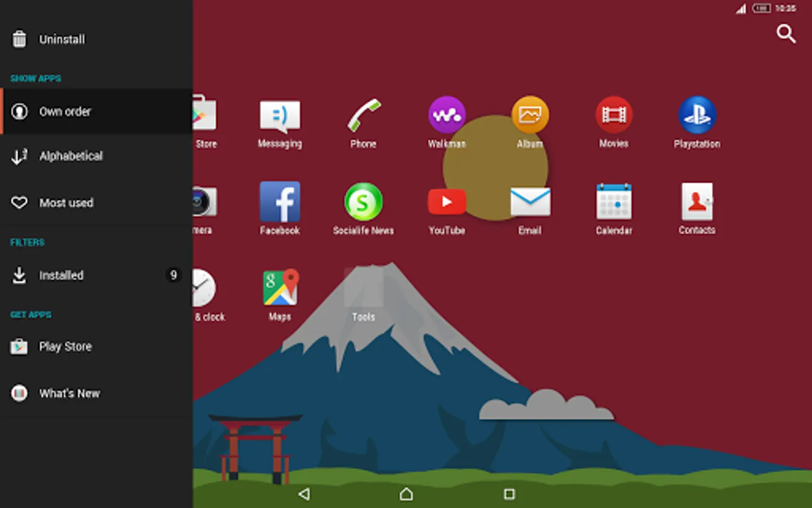Image resolution: width=812 pixels, height=508 pixels.
Task: Tap the clock in the status bar
Action: point(785,8)
